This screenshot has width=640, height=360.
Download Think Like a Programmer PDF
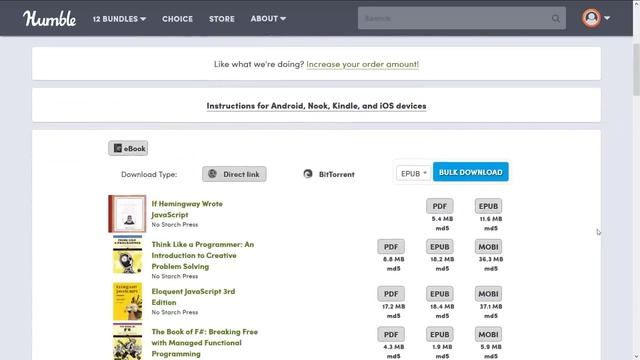[x=391, y=247]
